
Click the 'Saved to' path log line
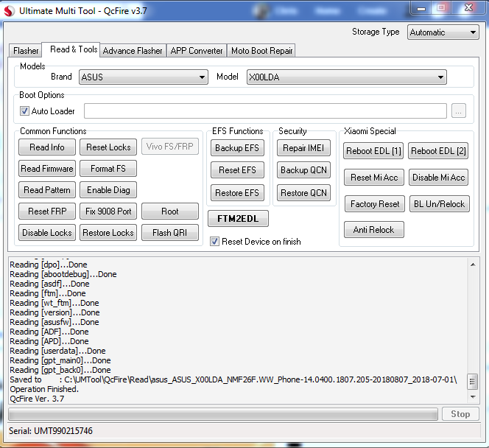(233, 379)
